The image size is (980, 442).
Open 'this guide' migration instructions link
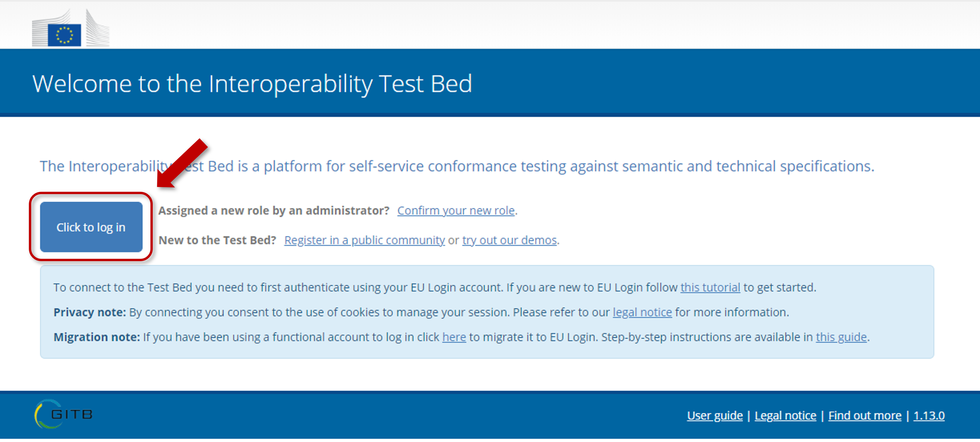tap(841, 337)
